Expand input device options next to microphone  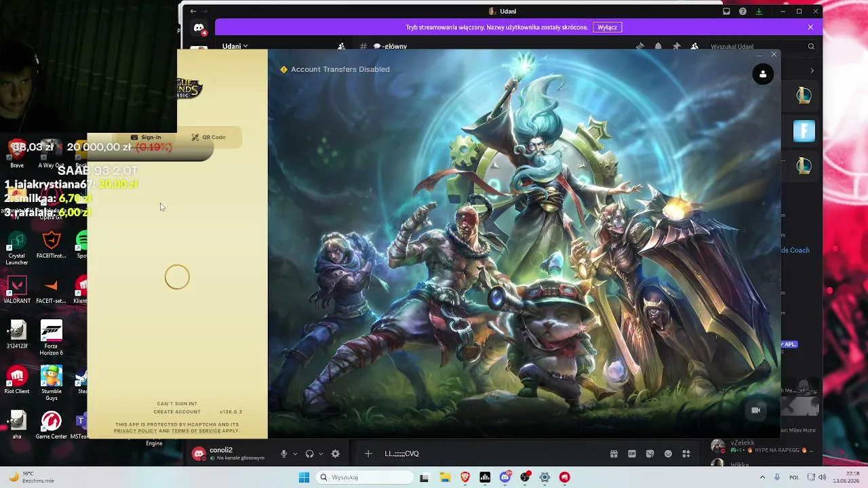tap(295, 453)
